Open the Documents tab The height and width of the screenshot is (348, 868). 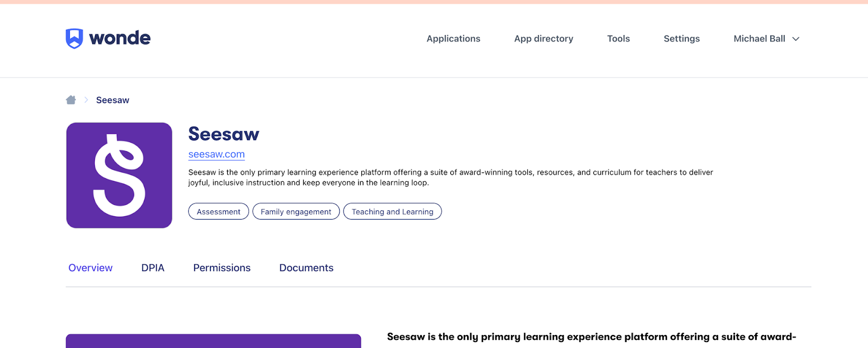(x=306, y=268)
